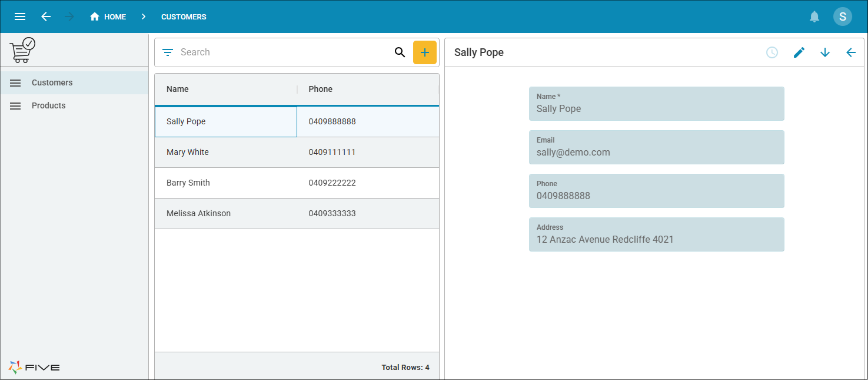The height and width of the screenshot is (380, 868).
Task: Open the notifications bell
Action: point(814,16)
